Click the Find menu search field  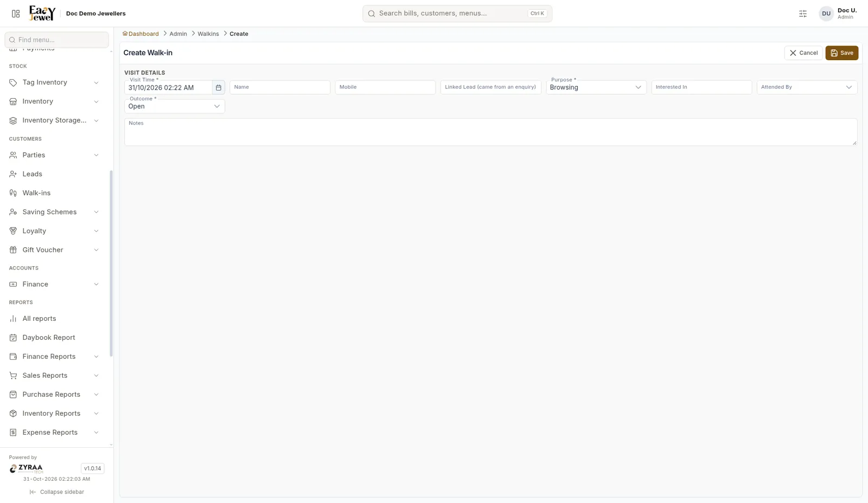click(x=57, y=40)
